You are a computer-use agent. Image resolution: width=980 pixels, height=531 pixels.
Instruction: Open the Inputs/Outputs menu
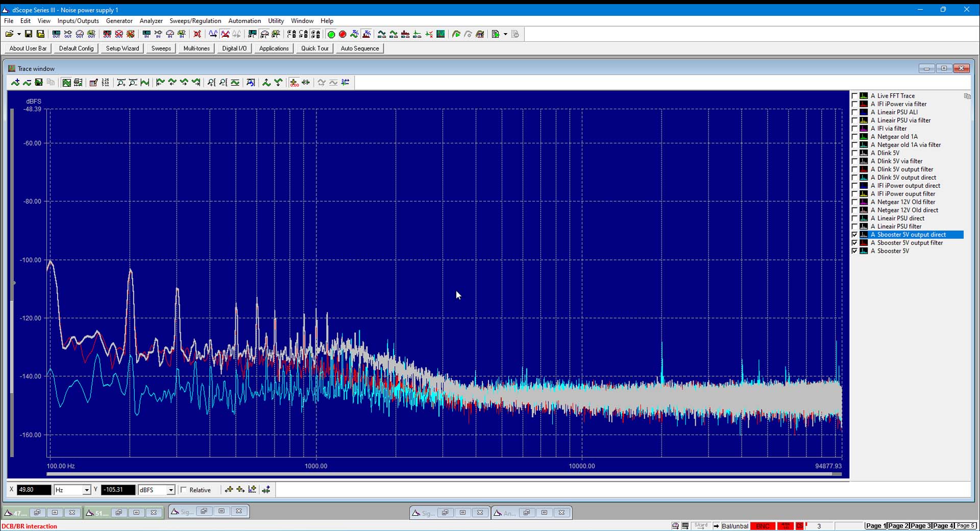(x=78, y=21)
